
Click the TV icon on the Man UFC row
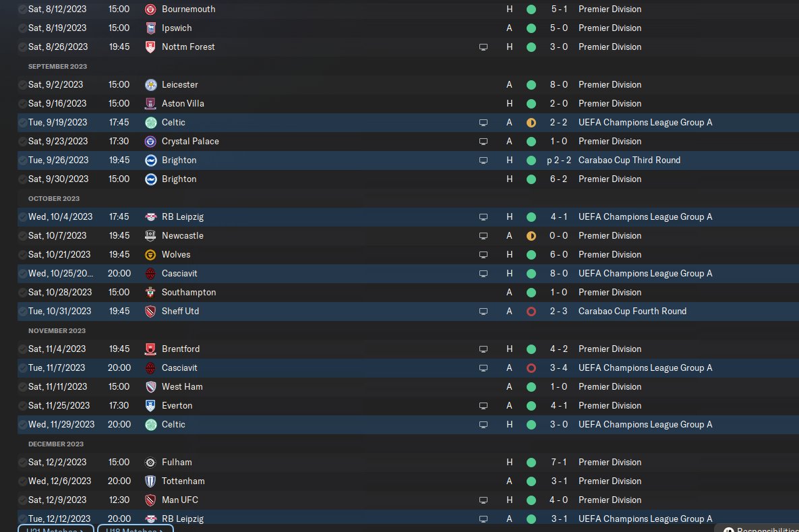[x=483, y=500]
